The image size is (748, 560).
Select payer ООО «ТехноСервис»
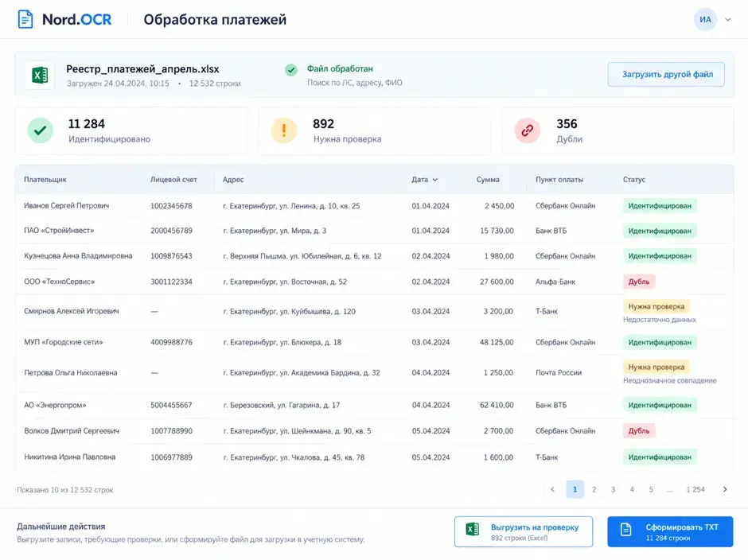tap(60, 282)
